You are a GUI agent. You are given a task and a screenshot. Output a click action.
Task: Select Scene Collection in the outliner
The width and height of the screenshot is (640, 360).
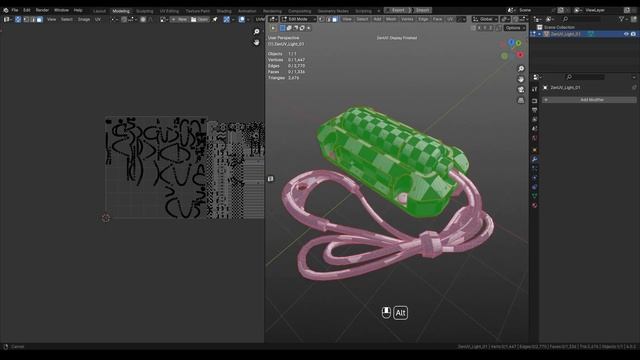pyautogui.click(x=559, y=27)
